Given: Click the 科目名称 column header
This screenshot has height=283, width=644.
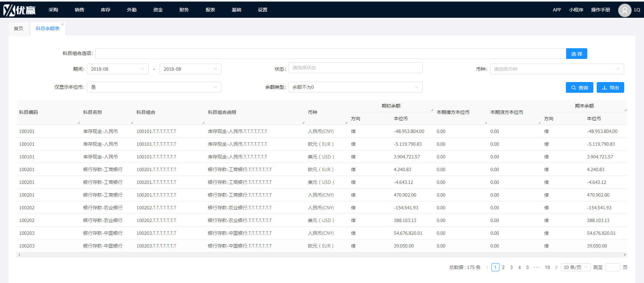Looking at the screenshot, I should pyautogui.click(x=93, y=112).
